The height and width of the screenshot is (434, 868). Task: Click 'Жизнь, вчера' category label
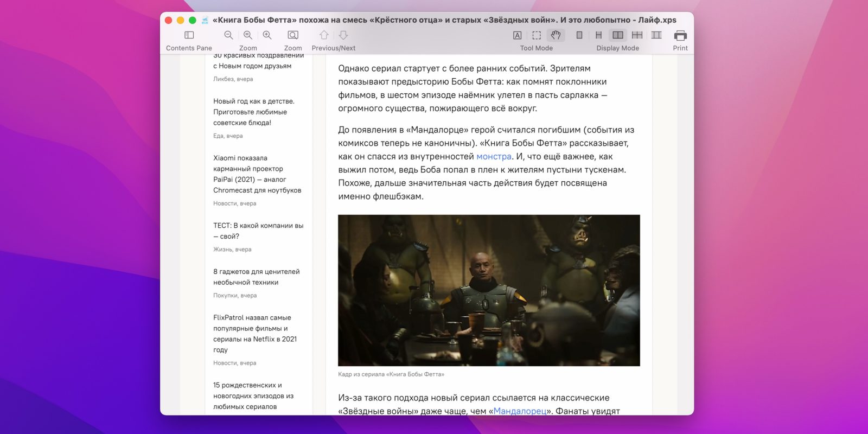pos(232,250)
